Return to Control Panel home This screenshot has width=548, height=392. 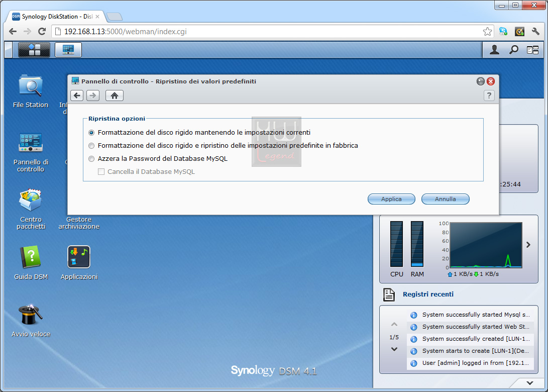(115, 95)
